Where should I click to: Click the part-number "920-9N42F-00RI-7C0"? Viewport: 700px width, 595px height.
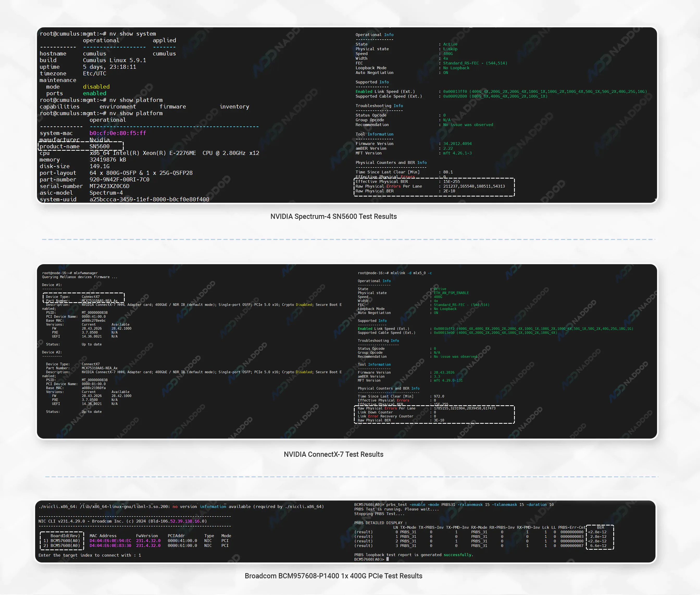pyautogui.click(x=120, y=179)
